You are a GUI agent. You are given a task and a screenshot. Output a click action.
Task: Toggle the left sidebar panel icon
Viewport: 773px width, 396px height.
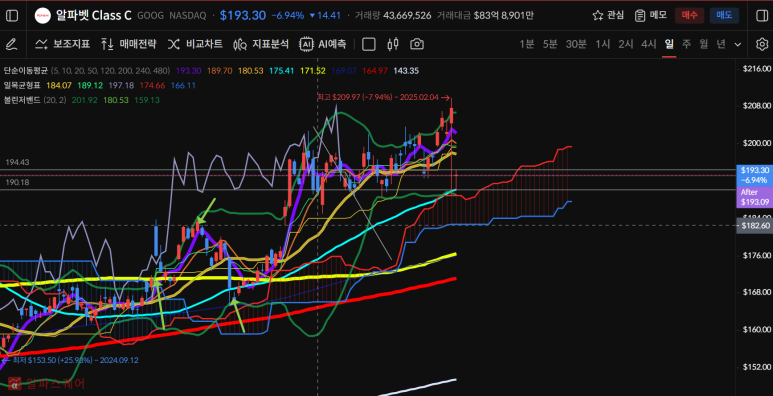tap(12, 16)
